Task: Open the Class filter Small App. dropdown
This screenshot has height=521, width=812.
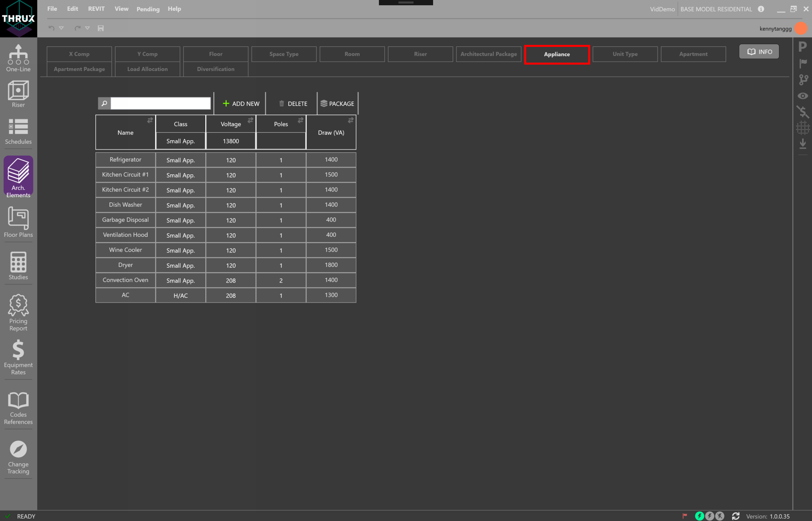Action: [180, 141]
